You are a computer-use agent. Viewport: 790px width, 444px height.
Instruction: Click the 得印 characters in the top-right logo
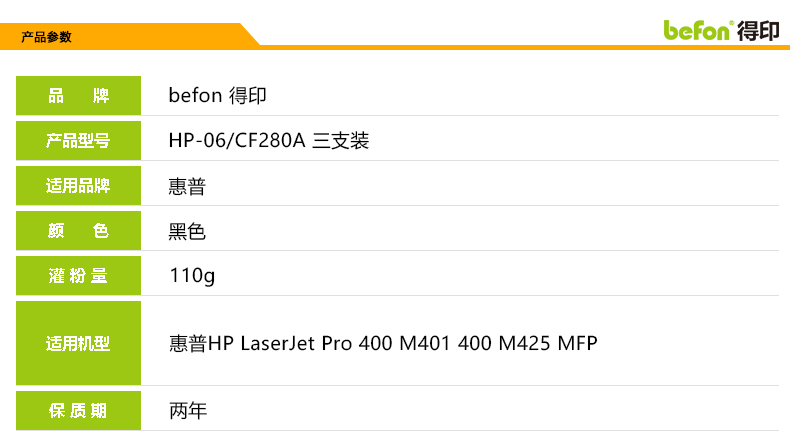(x=759, y=29)
